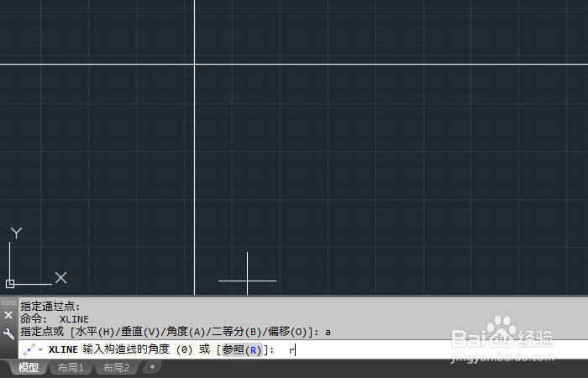Switch to the 模型 tab
The height and width of the screenshot is (378, 588).
tap(29, 368)
